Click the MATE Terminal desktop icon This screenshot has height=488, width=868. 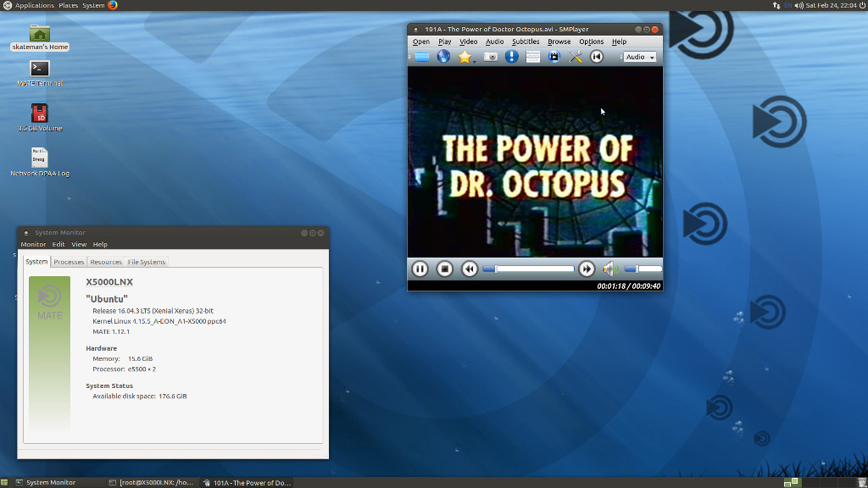click(x=40, y=74)
